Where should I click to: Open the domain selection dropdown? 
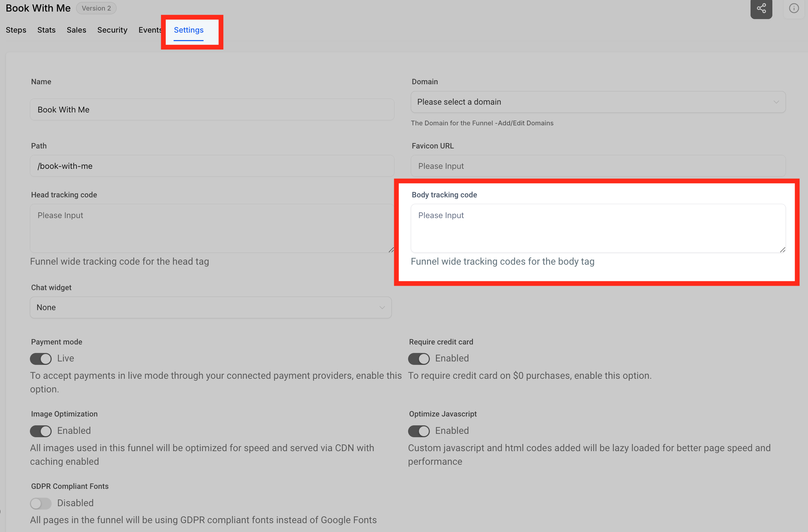tap(598, 102)
